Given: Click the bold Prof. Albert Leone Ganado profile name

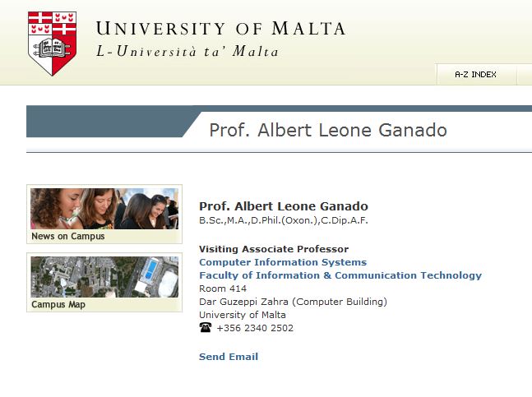Looking at the screenshot, I should click(x=284, y=206).
